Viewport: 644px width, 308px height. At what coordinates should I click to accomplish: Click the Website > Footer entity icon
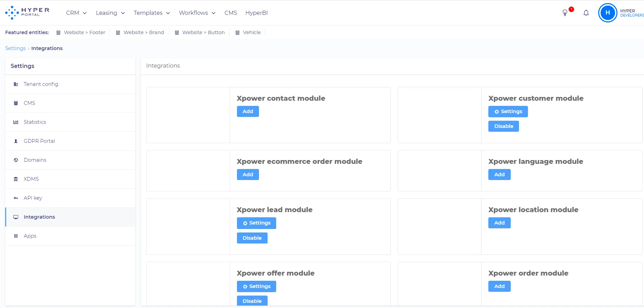click(x=59, y=32)
